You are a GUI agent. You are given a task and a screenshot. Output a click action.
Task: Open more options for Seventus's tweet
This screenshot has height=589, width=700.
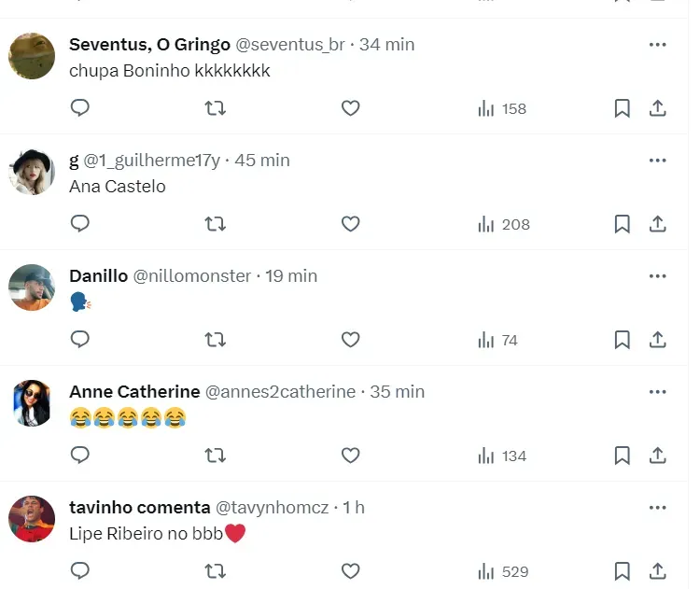pyautogui.click(x=657, y=44)
